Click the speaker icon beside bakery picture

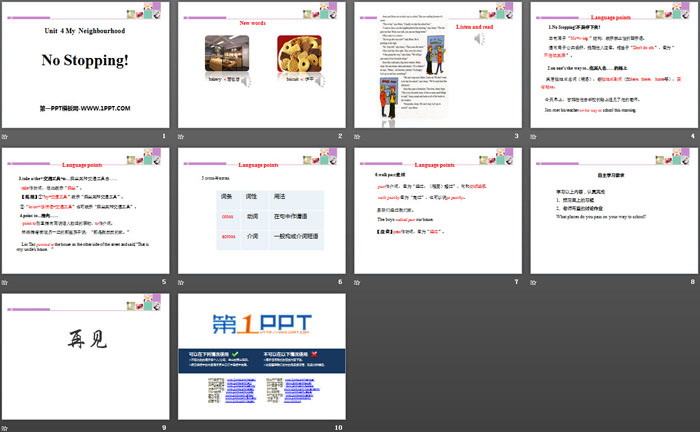[246, 81]
